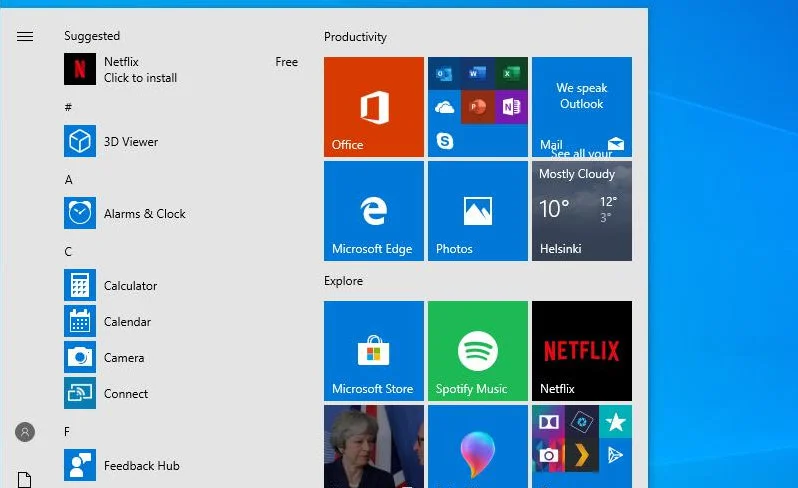The height and width of the screenshot is (488, 798).
Task: Open Skype in Office apps tile
Action: click(444, 140)
